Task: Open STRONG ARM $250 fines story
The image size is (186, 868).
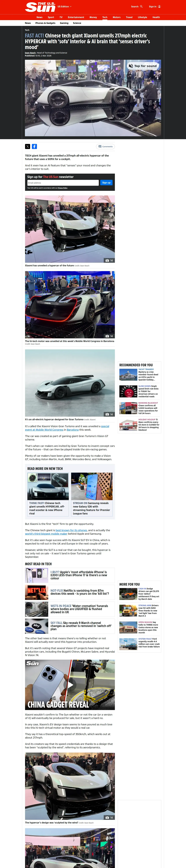Action: tap(139, 610)
